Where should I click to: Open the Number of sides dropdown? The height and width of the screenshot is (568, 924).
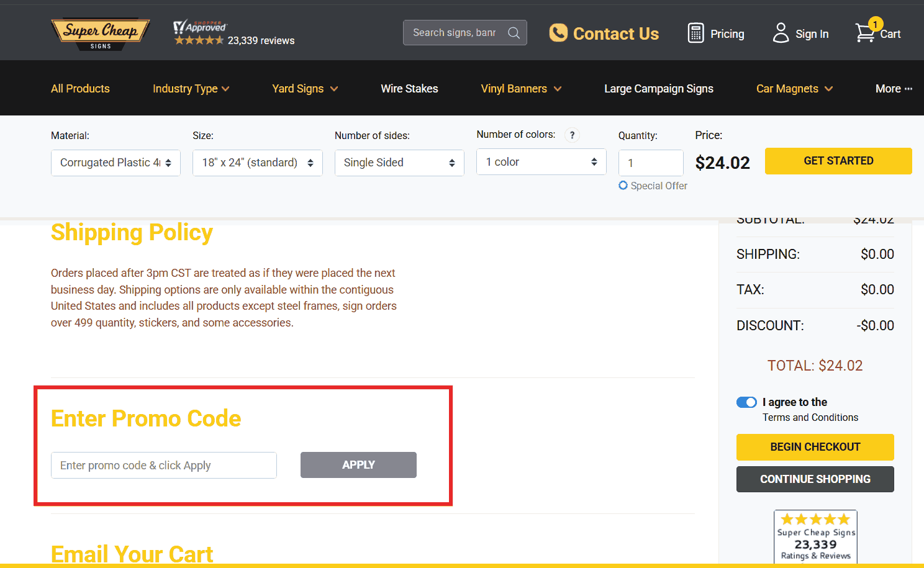tap(399, 163)
